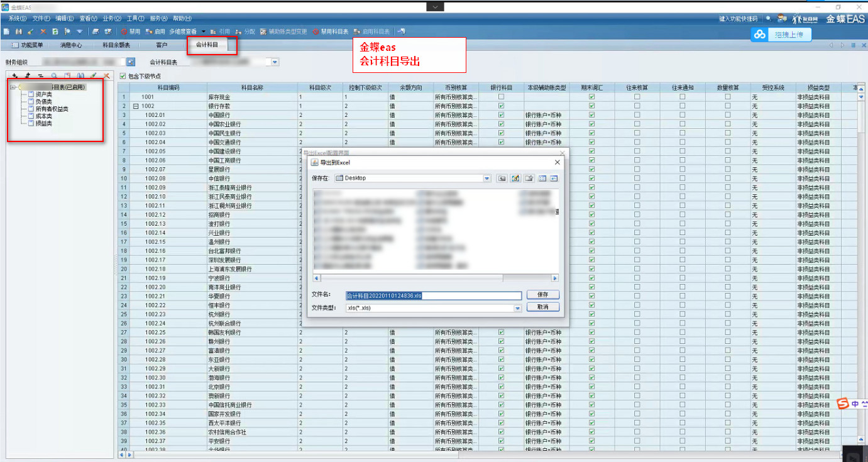Toggle the 包含下级节点 checkbox
Viewport: 868px width, 462px height.
pyautogui.click(x=123, y=76)
